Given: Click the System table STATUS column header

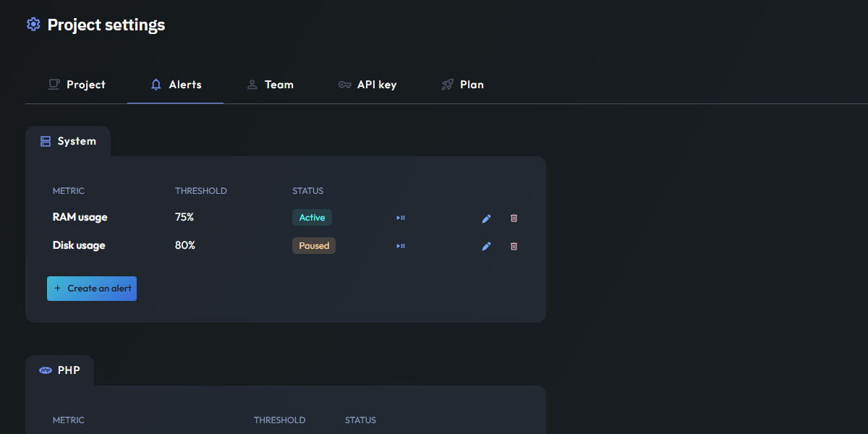Looking at the screenshot, I should (x=308, y=191).
